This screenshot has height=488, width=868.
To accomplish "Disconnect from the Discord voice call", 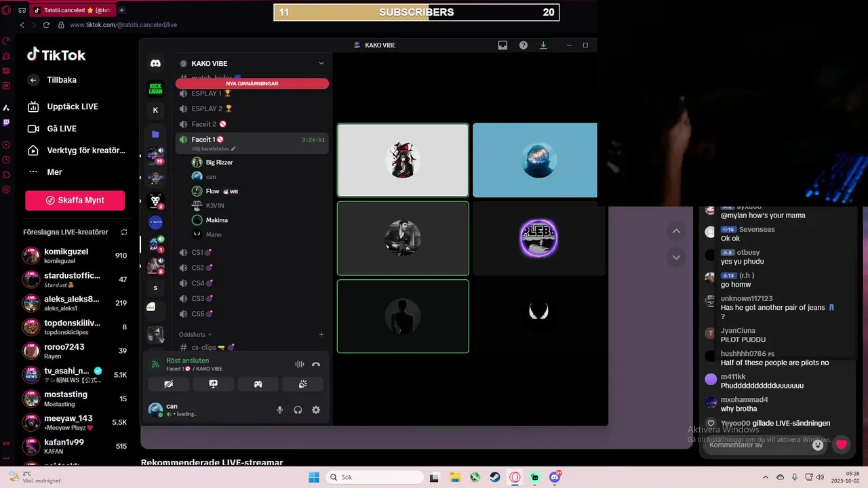I will 316,364.
